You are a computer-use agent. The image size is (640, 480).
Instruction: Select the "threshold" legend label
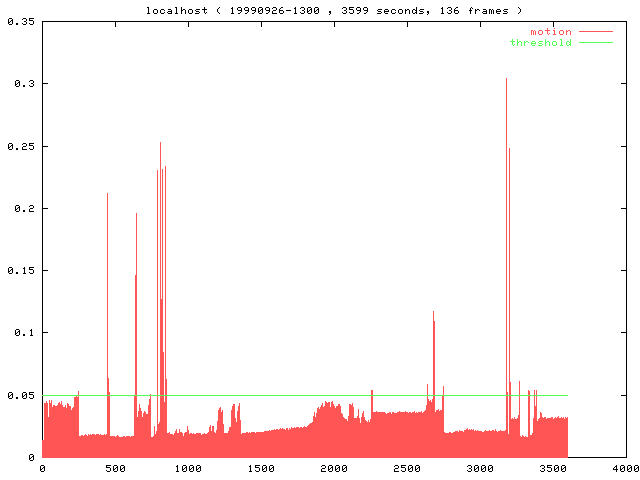click(x=540, y=43)
